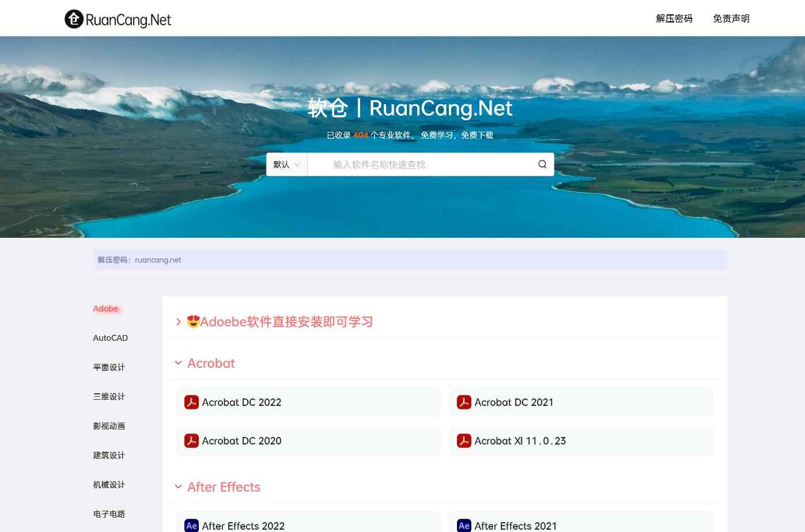This screenshot has height=532, width=805.
Task: Click the Acrobat DC 2020 icon
Action: click(x=191, y=441)
